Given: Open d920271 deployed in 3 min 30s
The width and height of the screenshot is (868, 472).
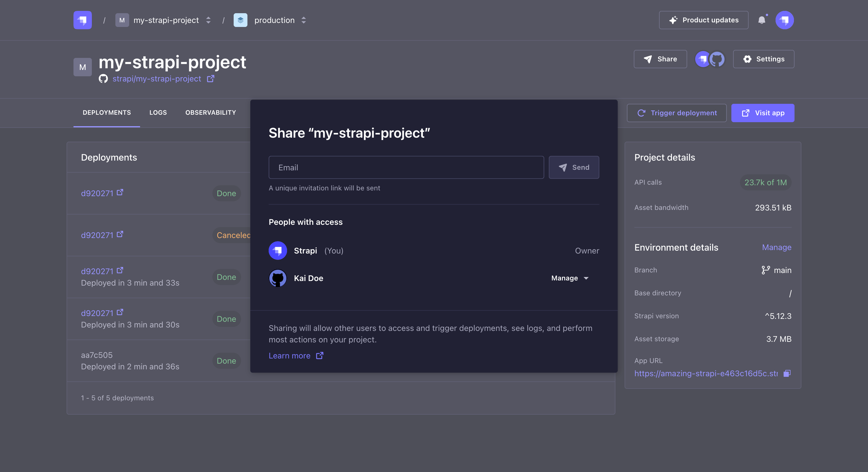Looking at the screenshot, I should [x=97, y=313].
